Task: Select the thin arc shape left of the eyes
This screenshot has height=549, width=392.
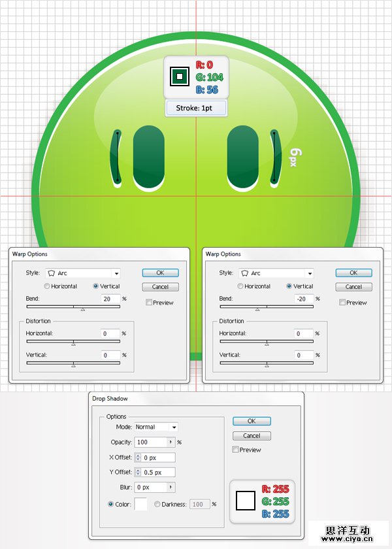Action: coord(116,157)
